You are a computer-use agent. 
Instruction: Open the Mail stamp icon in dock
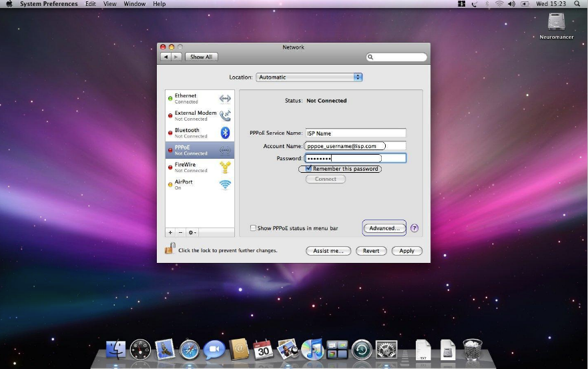pyautogui.click(x=165, y=349)
